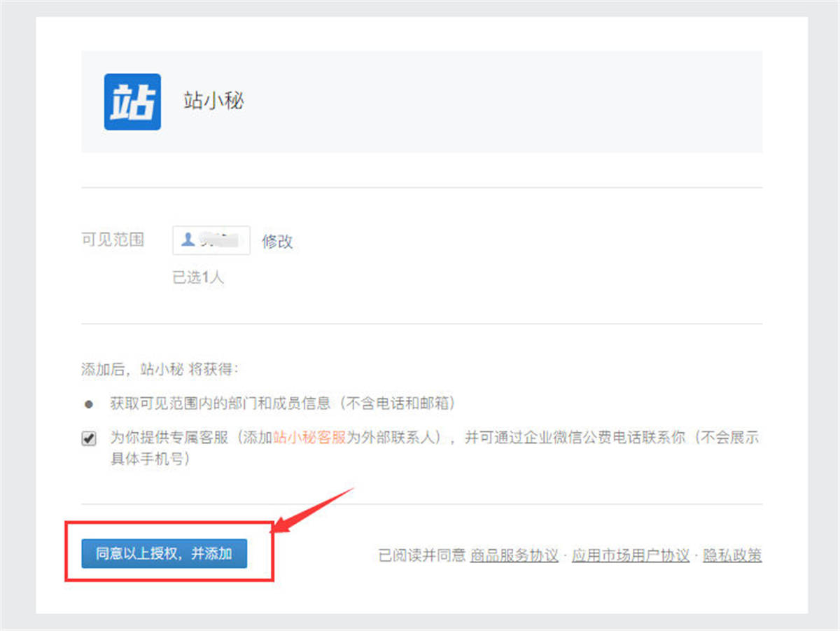Screen dimensions: 840x631
Task: Click the 站小秘 blue app logo
Action: pos(132,102)
